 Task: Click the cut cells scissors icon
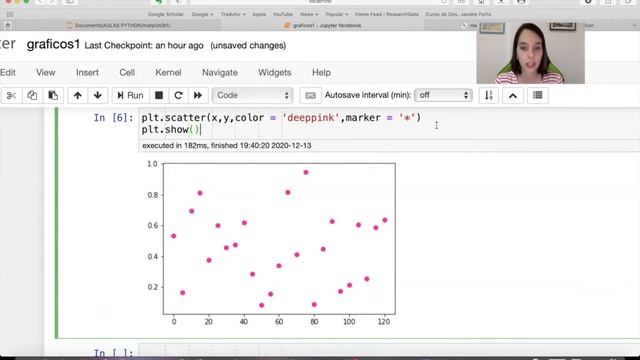click(x=11, y=96)
